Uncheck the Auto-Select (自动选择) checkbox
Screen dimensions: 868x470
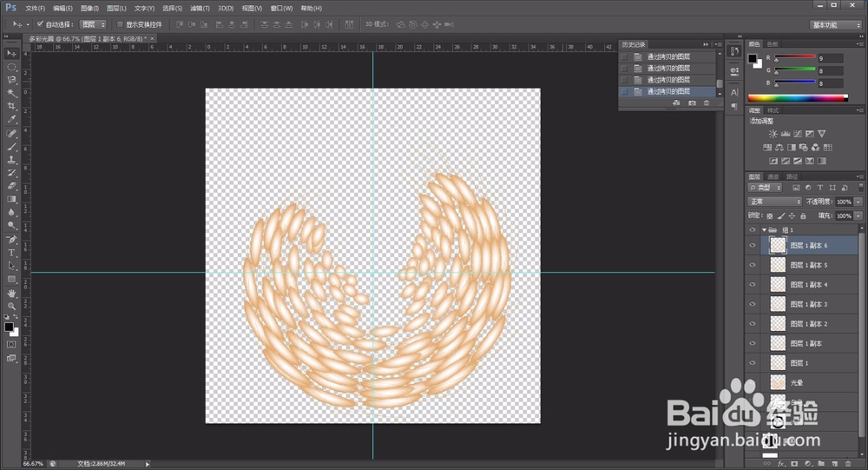[x=40, y=24]
